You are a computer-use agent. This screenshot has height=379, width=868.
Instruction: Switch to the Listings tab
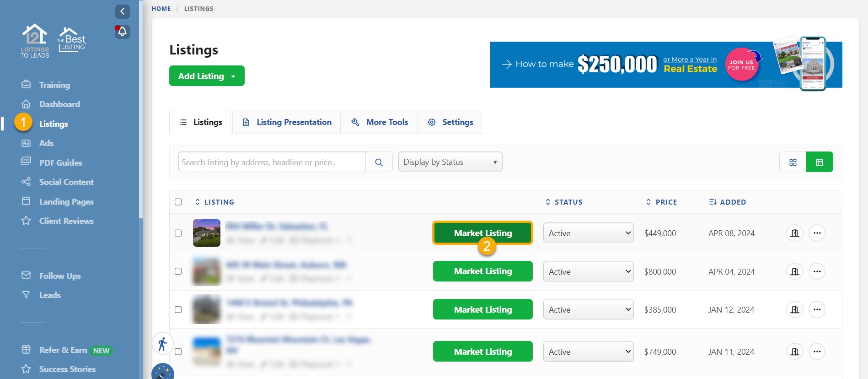pyautogui.click(x=201, y=122)
